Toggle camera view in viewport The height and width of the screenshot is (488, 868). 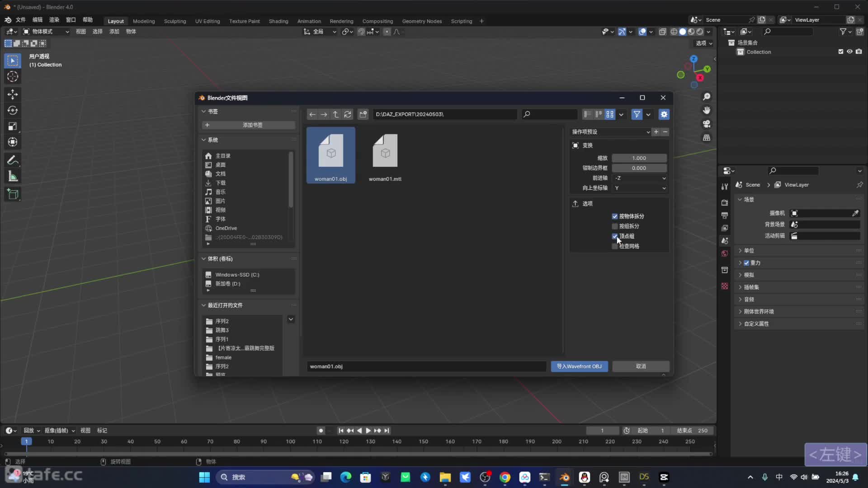click(x=707, y=124)
